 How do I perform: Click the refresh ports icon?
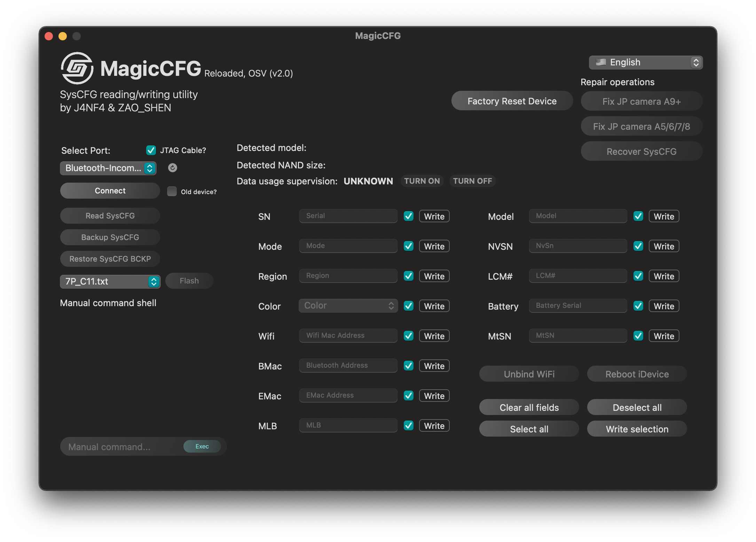173,168
